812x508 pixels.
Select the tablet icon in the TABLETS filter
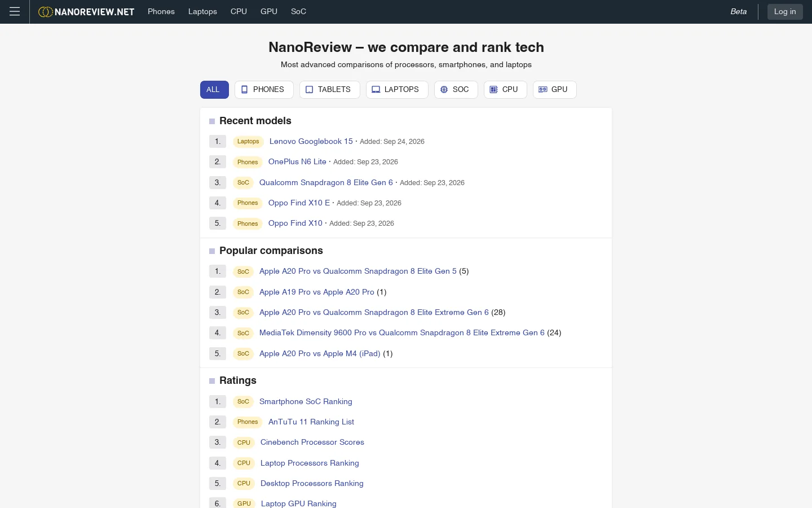(x=310, y=90)
